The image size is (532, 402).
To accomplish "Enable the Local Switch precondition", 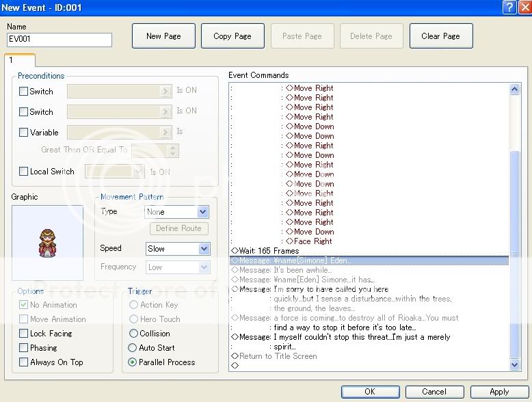I will point(24,172).
